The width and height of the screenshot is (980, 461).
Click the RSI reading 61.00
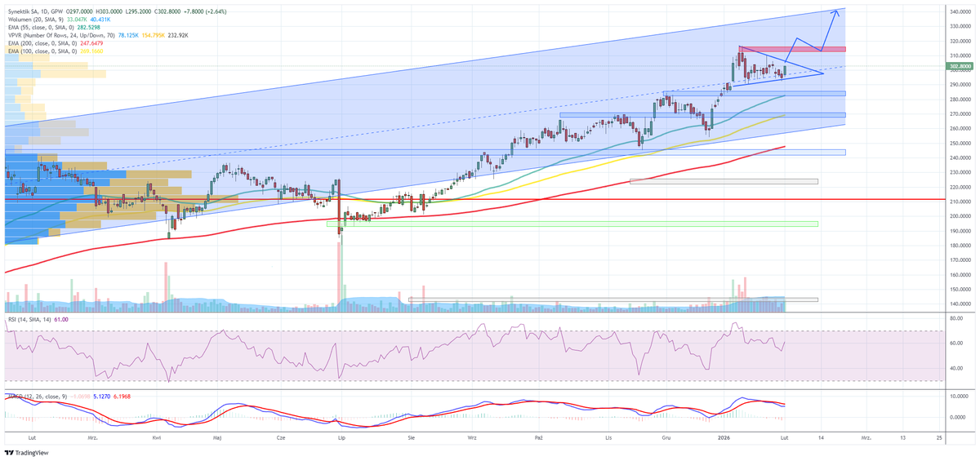[60, 320]
